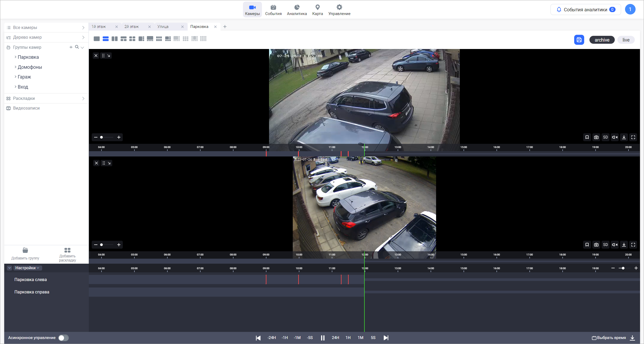Viewport: 644px width, 344px height.
Task: Save the current layout with the disk icon
Action: point(579,40)
